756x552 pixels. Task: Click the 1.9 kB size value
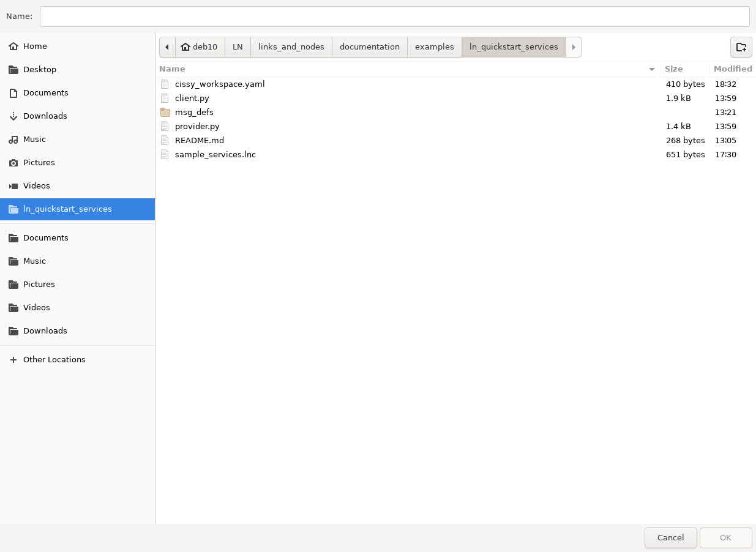pyautogui.click(x=678, y=98)
